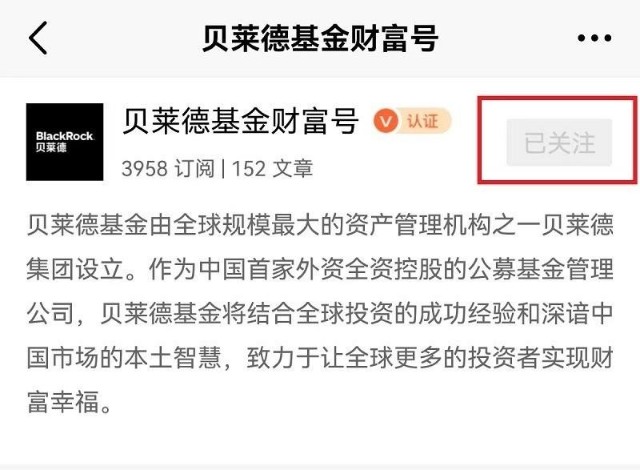
Task: Tap the divider between 订阅 and 文章
Action: click(x=223, y=168)
